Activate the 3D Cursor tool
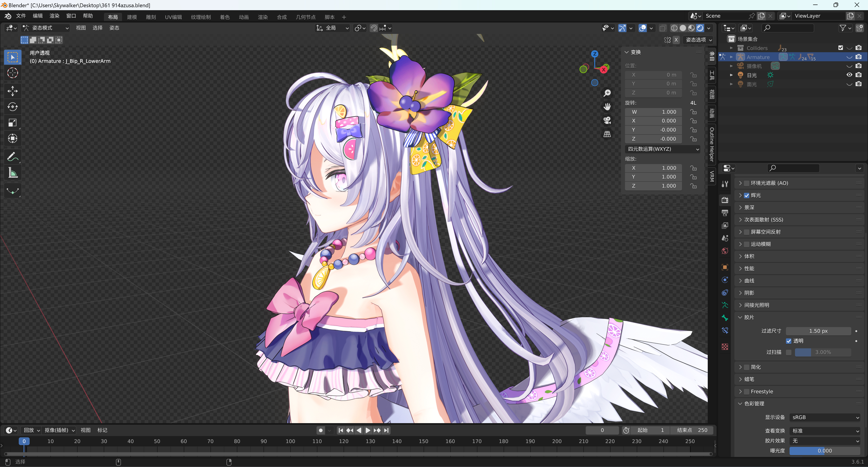868x467 pixels. pos(12,73)
